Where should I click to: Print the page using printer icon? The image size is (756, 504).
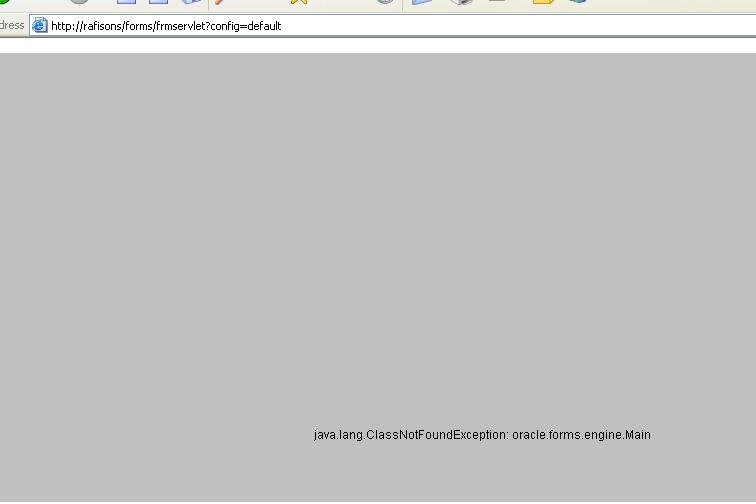tap(461, 2)
